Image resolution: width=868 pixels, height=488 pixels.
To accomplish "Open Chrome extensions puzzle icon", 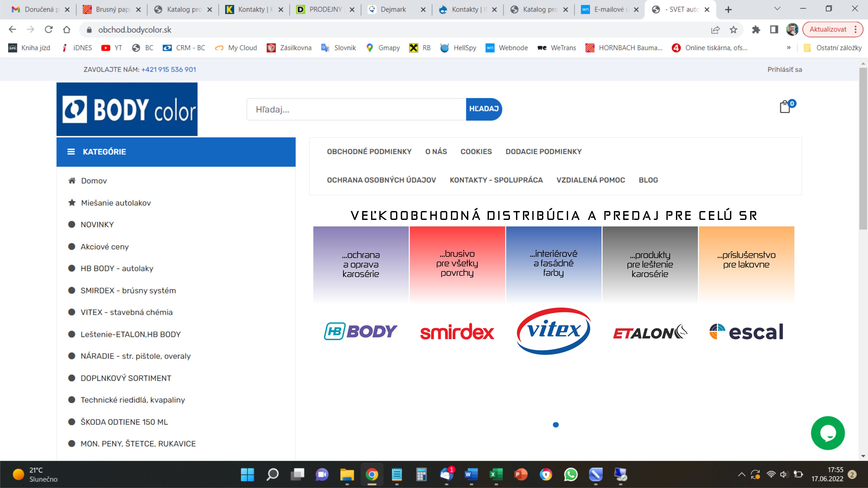I will (756, 30).
